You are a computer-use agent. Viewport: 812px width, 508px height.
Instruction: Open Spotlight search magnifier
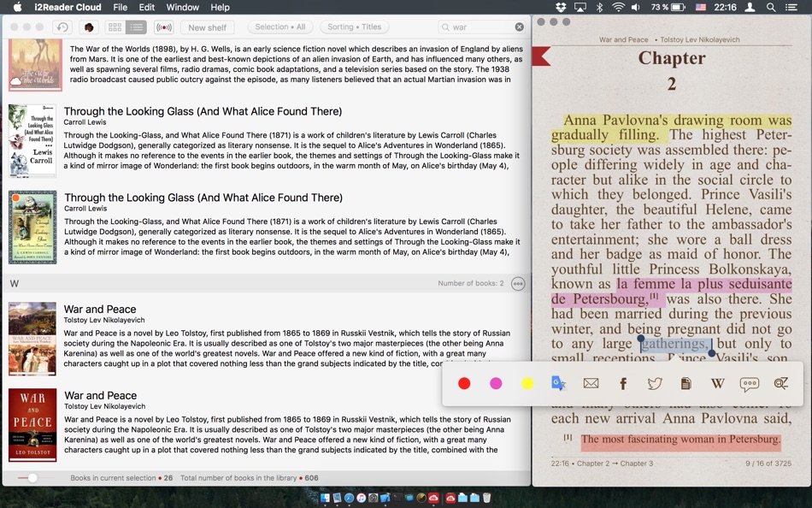tap(771, 7)
